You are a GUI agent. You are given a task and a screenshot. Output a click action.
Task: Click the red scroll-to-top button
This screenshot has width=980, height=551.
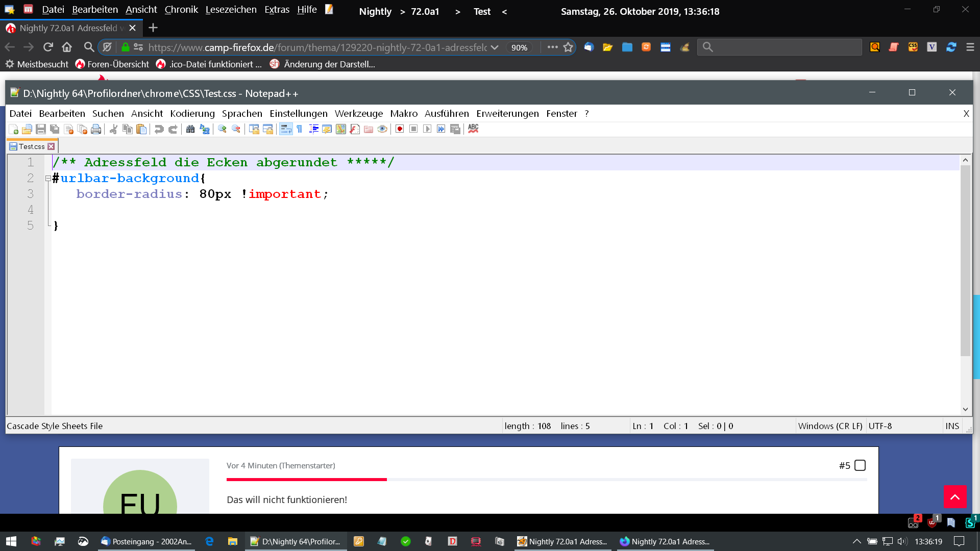coord(955,496)
